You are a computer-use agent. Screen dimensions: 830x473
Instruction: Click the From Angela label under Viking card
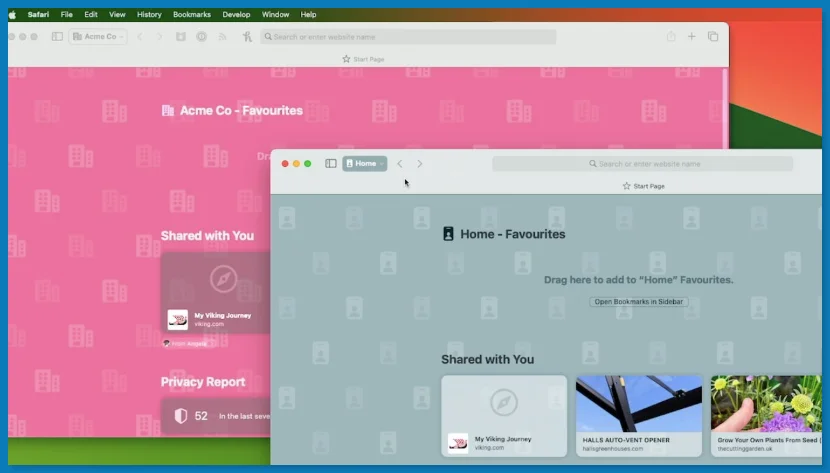[186, 343]
